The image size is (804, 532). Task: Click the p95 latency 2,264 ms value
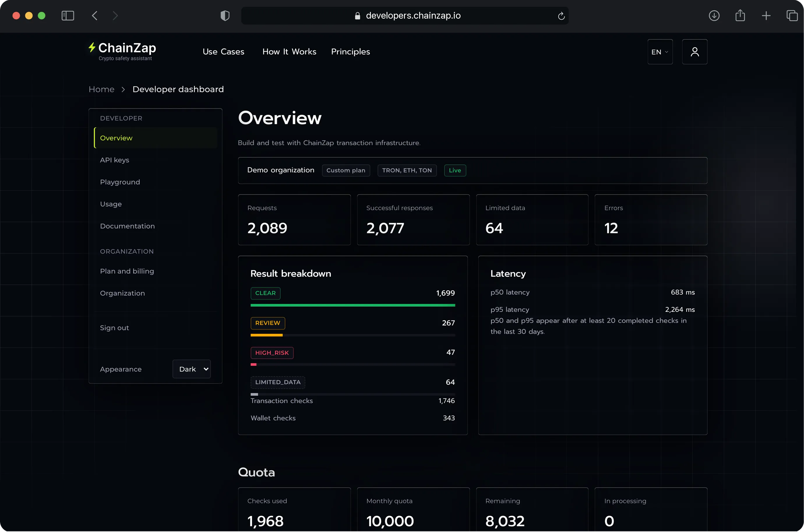pyautogui.click(x=680, y=310)
